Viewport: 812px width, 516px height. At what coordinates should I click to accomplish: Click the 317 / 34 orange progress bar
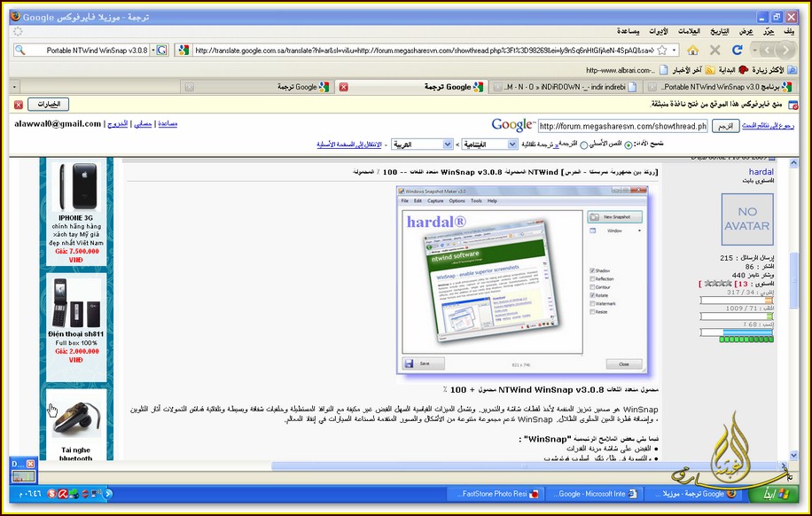tap(737, 300)
